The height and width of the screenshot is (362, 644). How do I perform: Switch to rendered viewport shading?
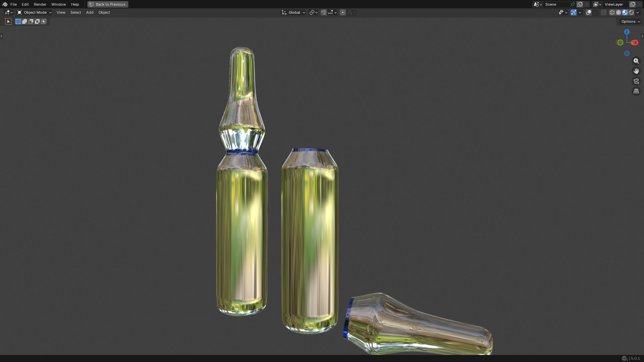tap(631, 12)
